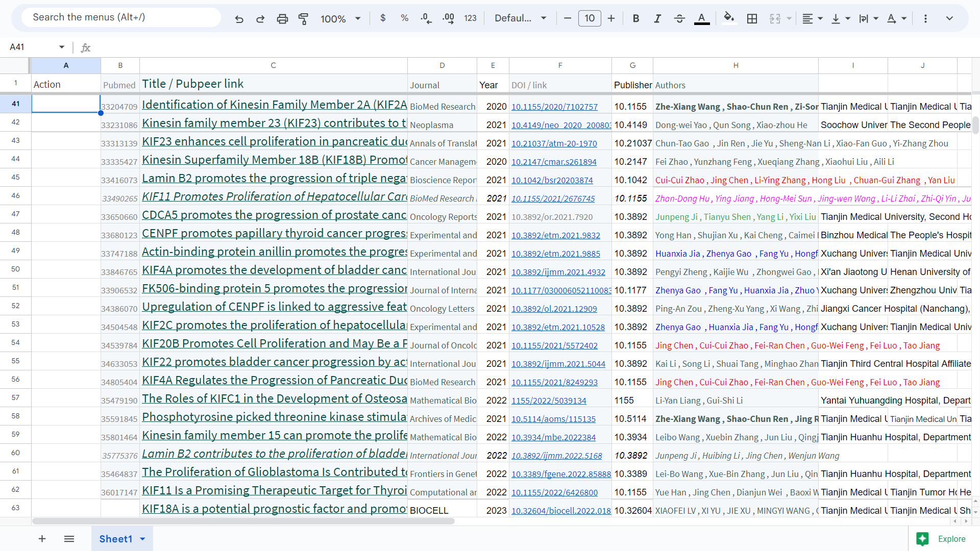
Task: Format cells as currency
Action: 383,18
